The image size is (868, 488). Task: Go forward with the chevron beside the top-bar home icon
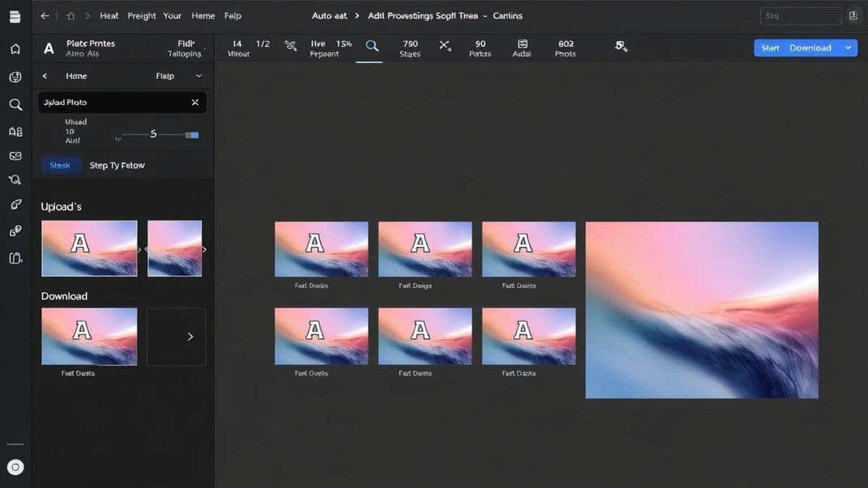point(88,16)
